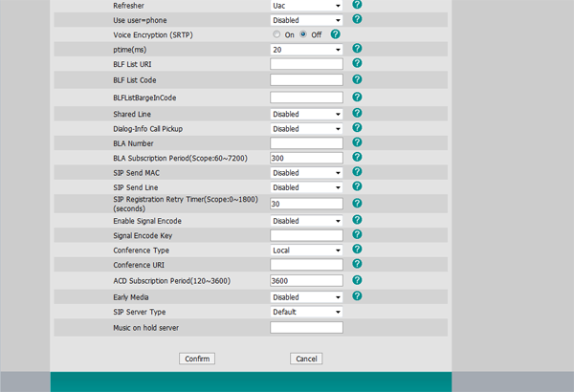574x392 pixels.
Task: Open help icon for Shared Line
Action: tap(357, 113)
